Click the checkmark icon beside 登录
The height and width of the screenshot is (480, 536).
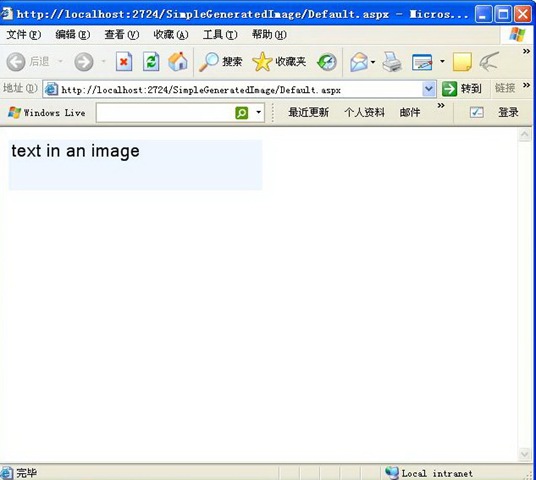tap(477, 112)
